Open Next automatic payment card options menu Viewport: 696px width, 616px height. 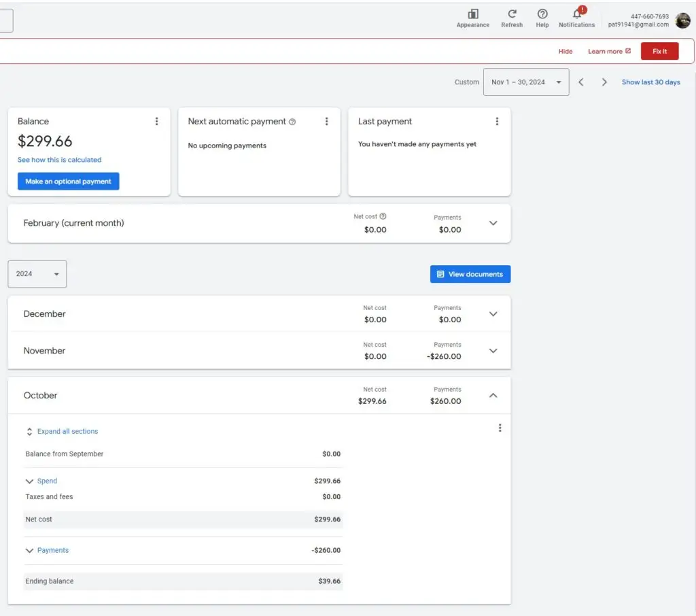(327, 122)
